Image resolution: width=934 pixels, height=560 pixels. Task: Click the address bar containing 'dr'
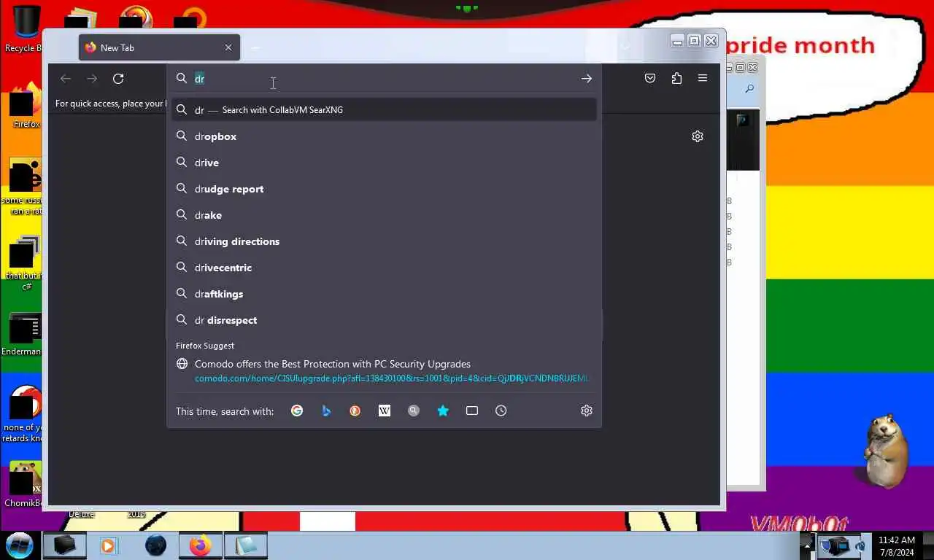coord(385,79)
